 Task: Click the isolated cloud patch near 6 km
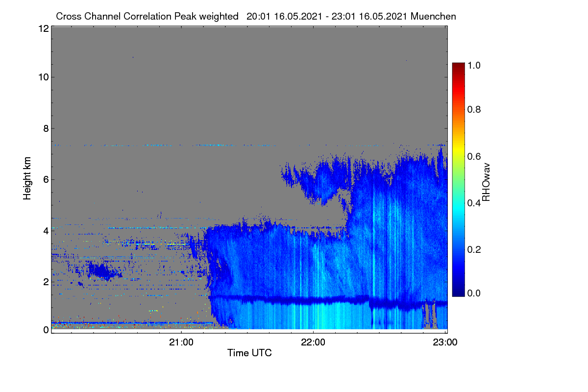[x=316, y=181]
